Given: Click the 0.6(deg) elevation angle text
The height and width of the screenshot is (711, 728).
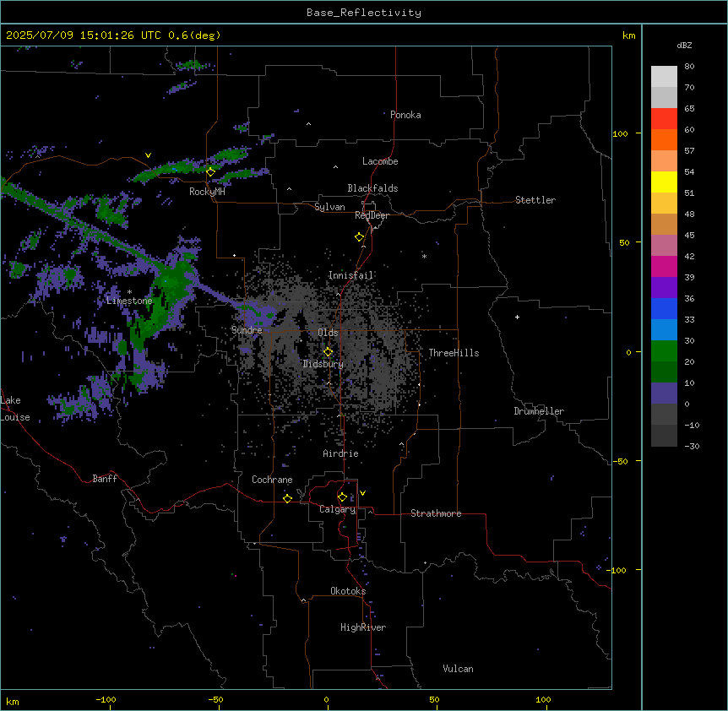Looking at the screenshot, I should tap(194, 35).
